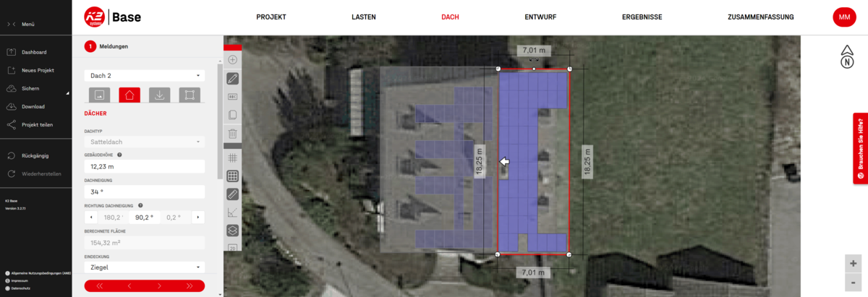Select the pencil draw tool
The image size is (868, 297).
pos(233,79)
